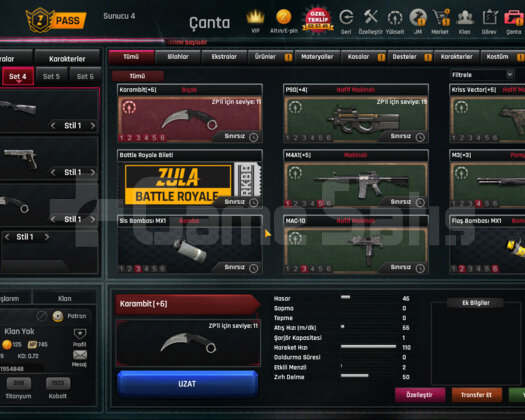Click the orange Transfer Et button

pyautogui.click(x=477, y=395)
